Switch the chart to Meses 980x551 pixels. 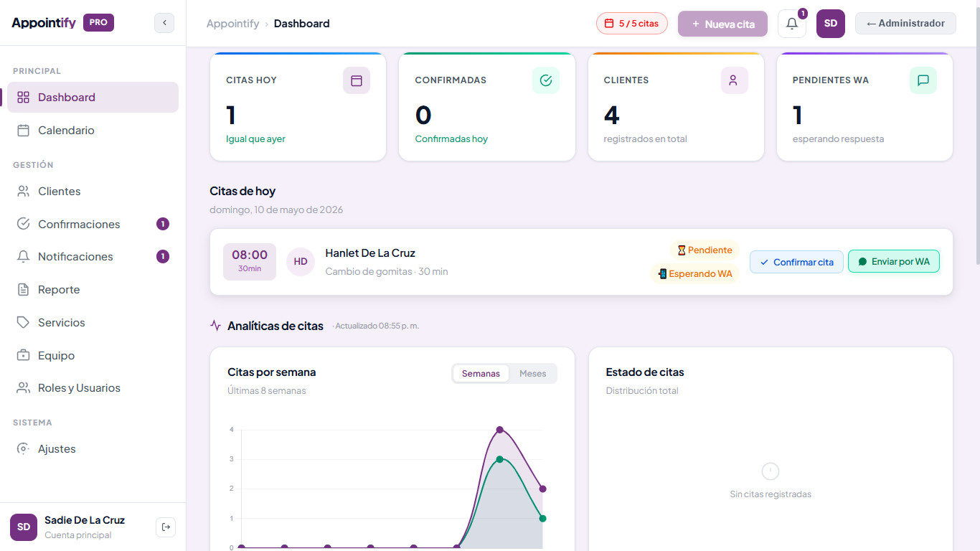(x=533, y=374)
